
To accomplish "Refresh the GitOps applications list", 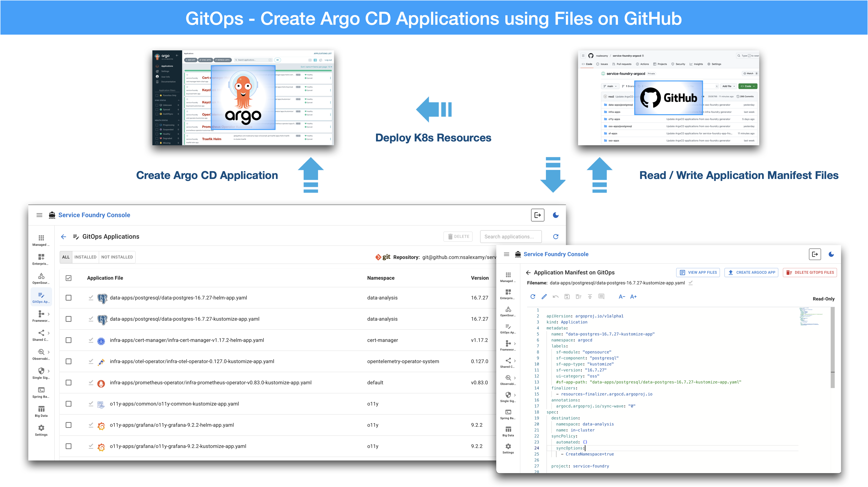I will point(556,237).
